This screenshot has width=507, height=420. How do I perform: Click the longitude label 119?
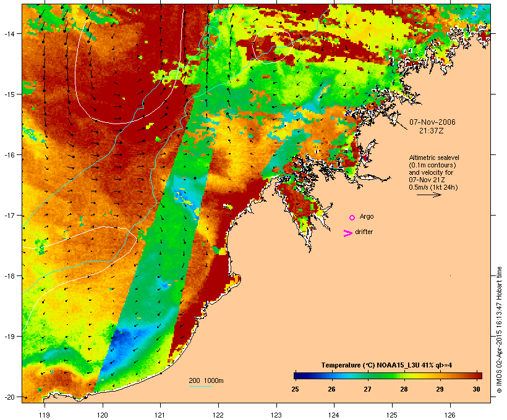click(45, 415)
